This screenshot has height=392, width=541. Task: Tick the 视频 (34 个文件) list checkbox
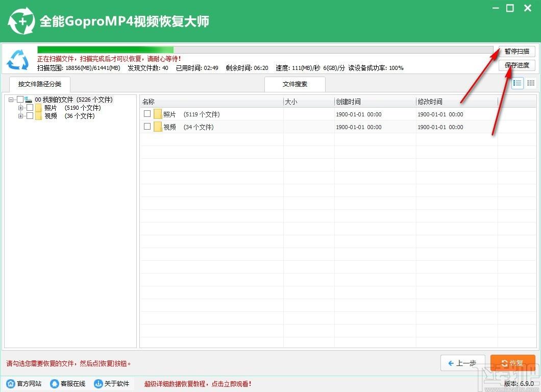pos(147,126)
